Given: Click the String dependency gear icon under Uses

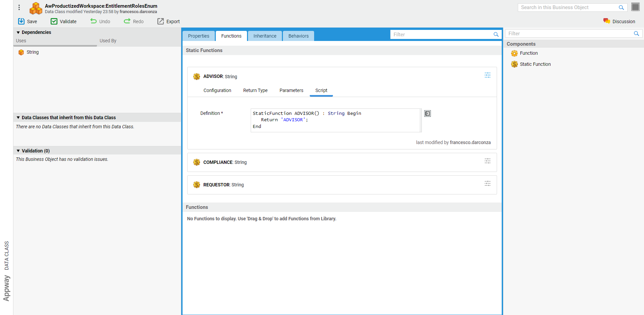Looking at the screenshot, I should pyautogui.click(x=21, y=52).
